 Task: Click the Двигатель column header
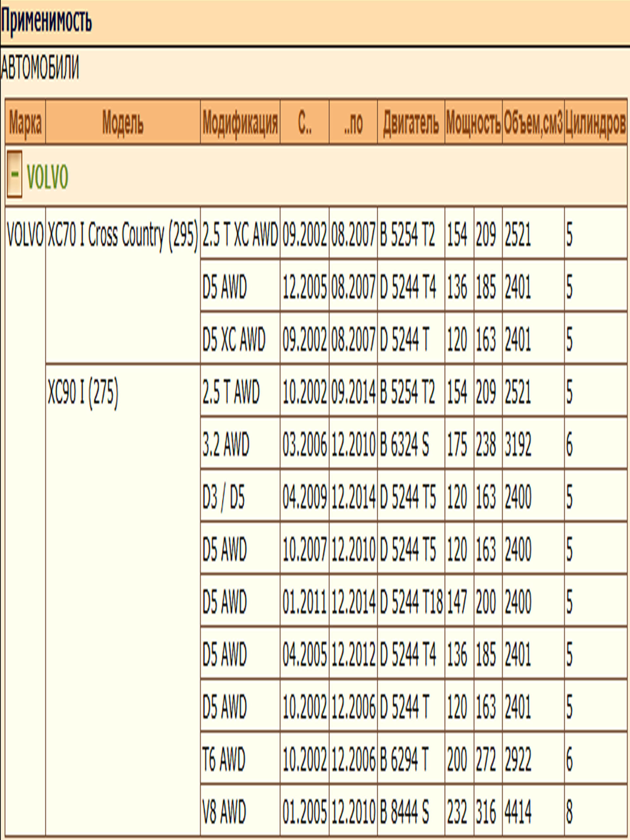coord(411,123)
